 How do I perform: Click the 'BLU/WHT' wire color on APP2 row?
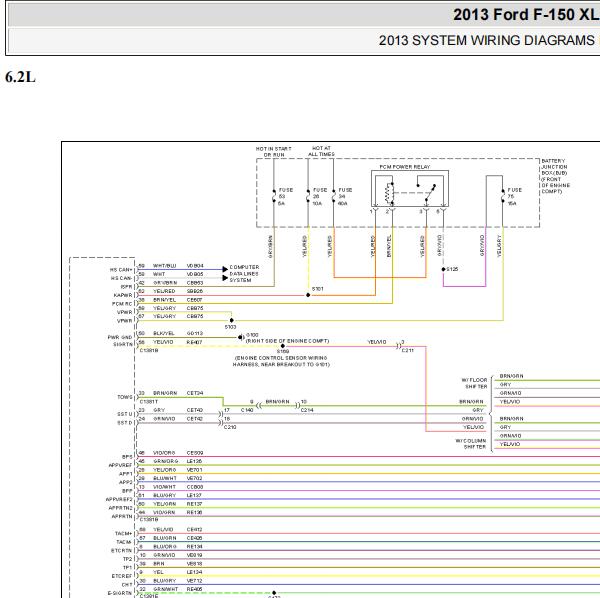coord(165,478)
